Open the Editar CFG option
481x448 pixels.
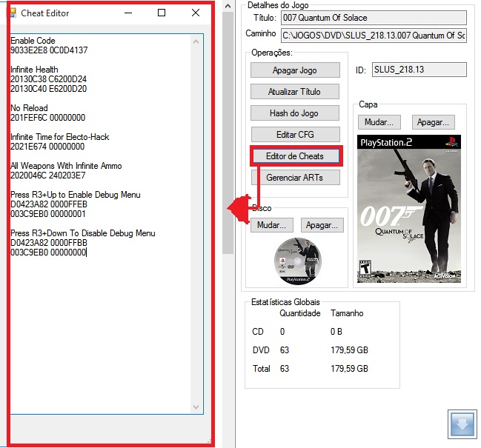[294, 135]
